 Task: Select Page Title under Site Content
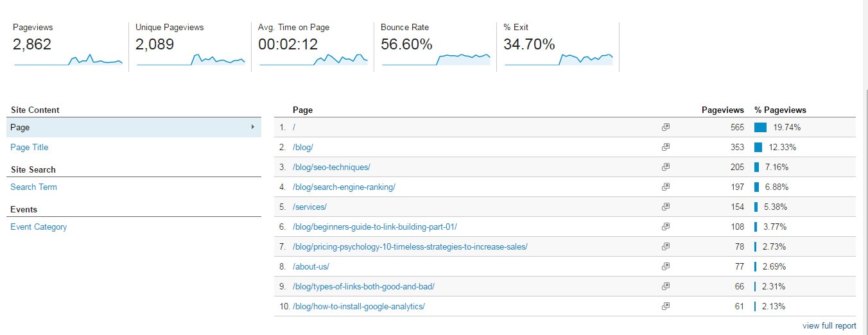(x=30, y=147)
